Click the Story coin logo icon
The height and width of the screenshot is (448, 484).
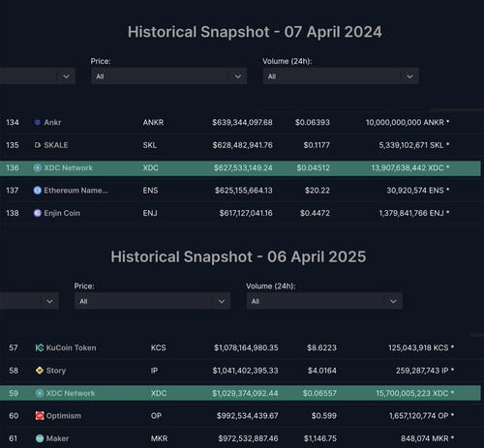(40, 371)
